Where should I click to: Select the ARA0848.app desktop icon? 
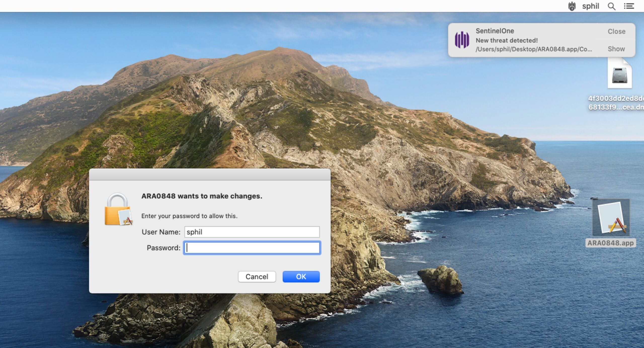point(611,217)
